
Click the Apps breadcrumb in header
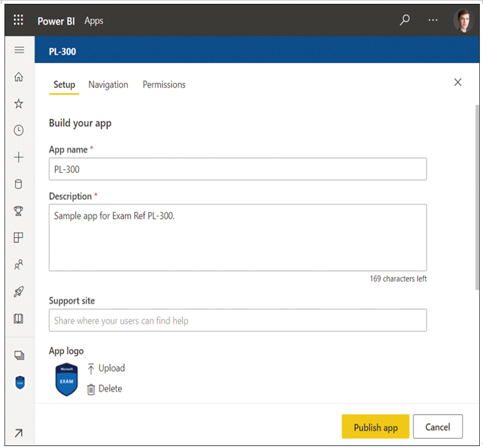[x=94, y=21]
